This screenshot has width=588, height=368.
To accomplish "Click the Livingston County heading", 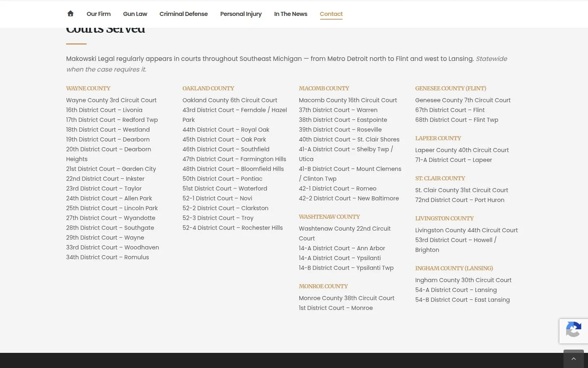I will pyautogui.click(x=445, y=218).
